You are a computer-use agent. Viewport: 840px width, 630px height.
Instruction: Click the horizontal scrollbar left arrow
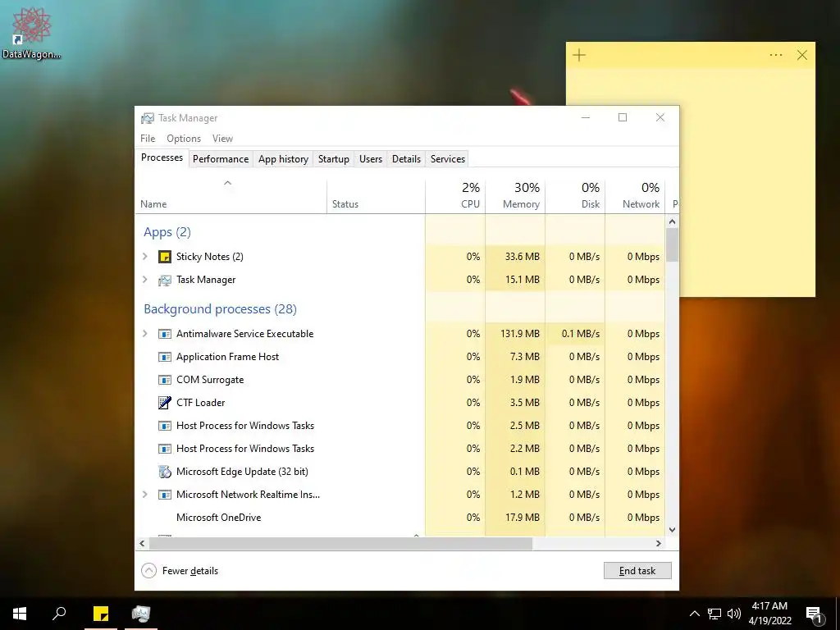[142, 543]
